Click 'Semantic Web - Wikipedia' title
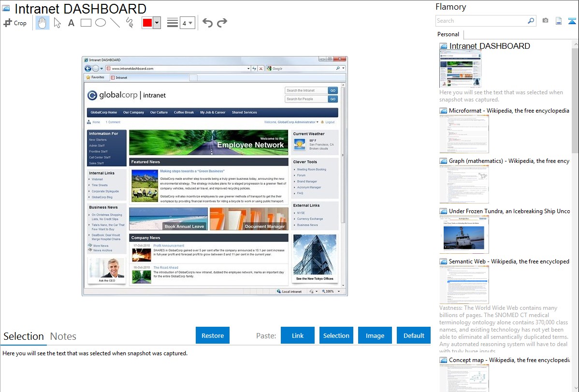Image resolution: width=579 pixels, height=392 pixels. pos(509,261)
